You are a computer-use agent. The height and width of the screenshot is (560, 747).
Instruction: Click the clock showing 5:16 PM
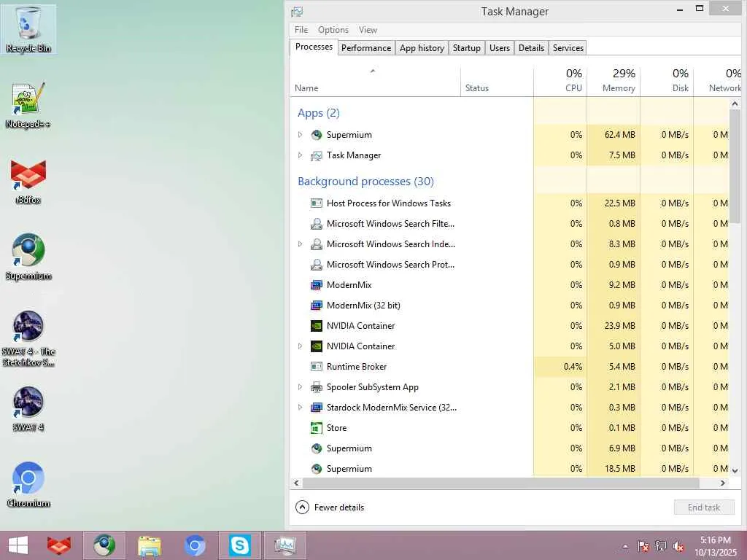pos(715,540)
